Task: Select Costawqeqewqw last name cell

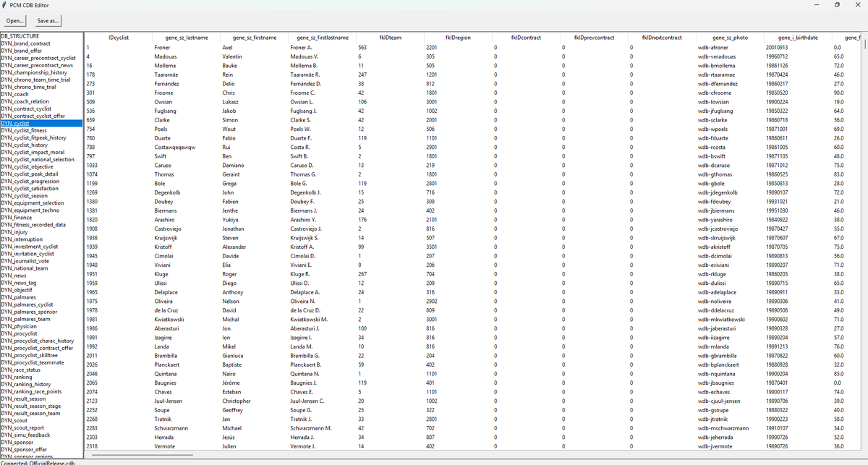Action: click(x=174, y=147)
